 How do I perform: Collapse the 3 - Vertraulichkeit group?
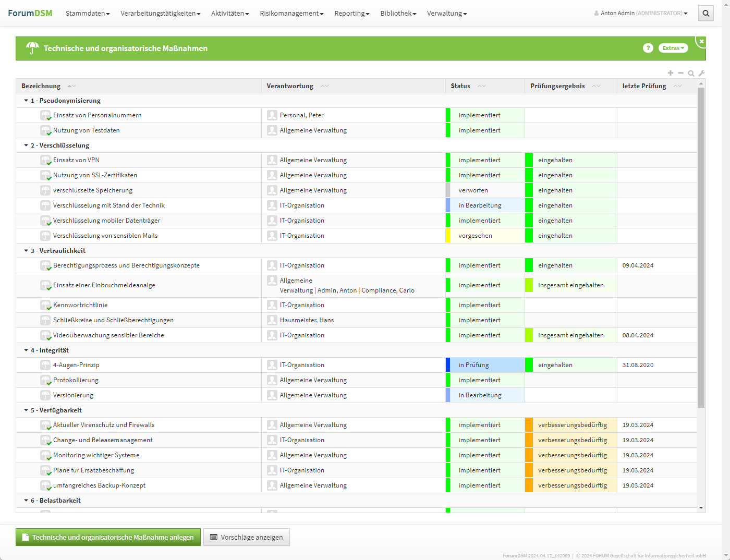coord(26,251)
